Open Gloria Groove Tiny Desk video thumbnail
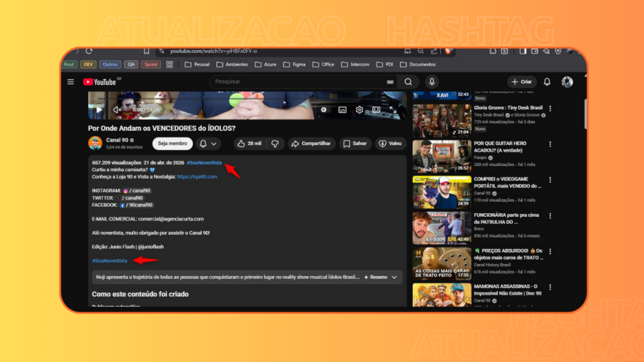644x362 pixels. point(442,120)
